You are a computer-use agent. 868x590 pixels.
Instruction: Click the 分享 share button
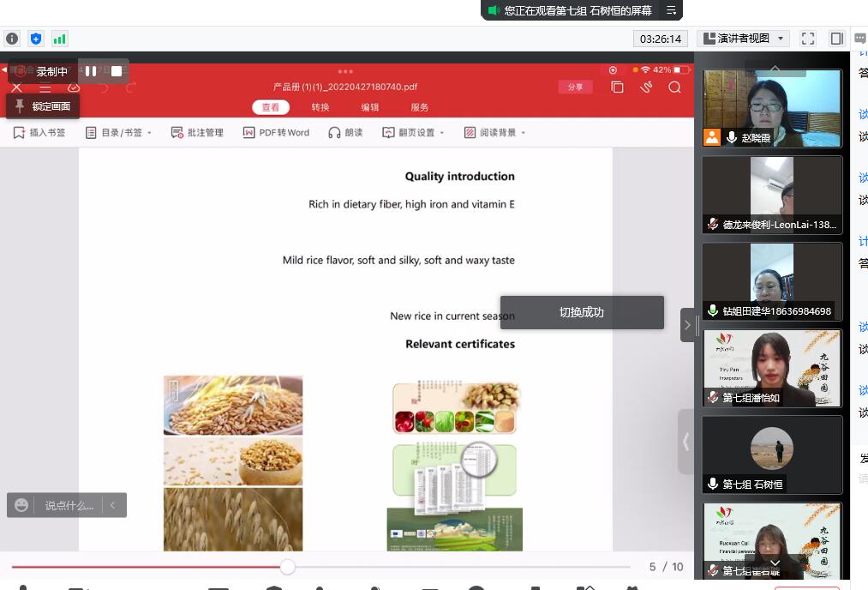click(575, 87)
